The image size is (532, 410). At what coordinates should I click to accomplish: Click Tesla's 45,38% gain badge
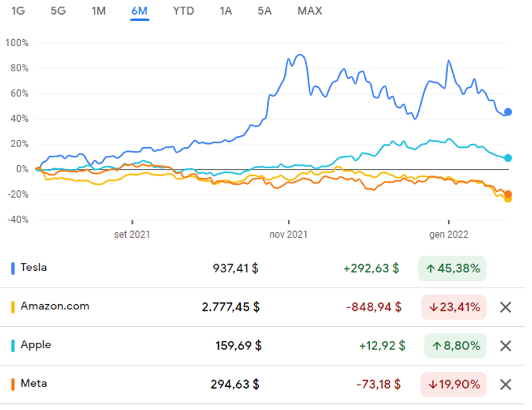coord(452,268)
